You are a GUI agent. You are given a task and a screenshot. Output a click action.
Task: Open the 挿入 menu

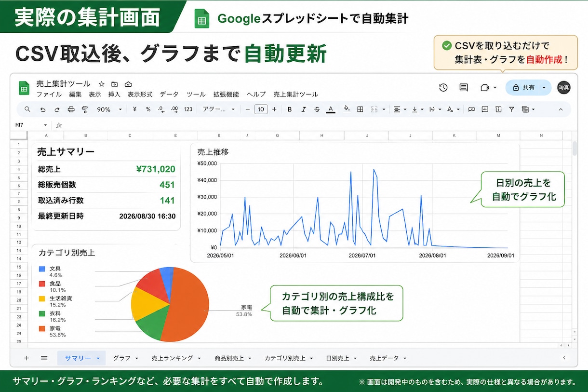click(114, 95)
